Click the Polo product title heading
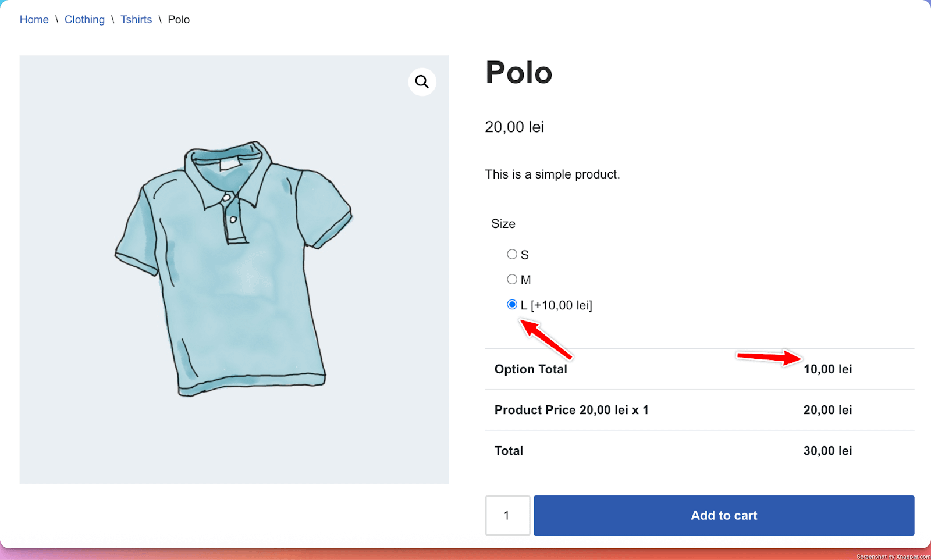The width and height of the screenshot is (931, 560). click(518, 73)
